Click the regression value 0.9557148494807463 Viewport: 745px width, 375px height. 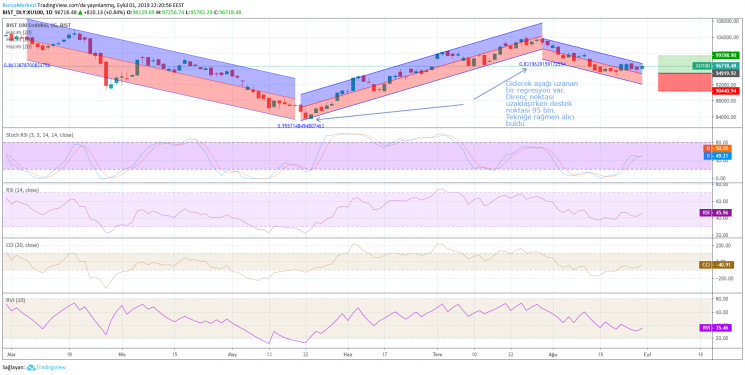click(301, 126)
